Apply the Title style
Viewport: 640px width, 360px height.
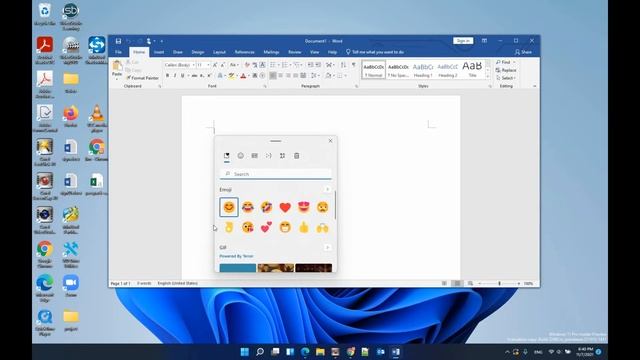coord(472,70)
